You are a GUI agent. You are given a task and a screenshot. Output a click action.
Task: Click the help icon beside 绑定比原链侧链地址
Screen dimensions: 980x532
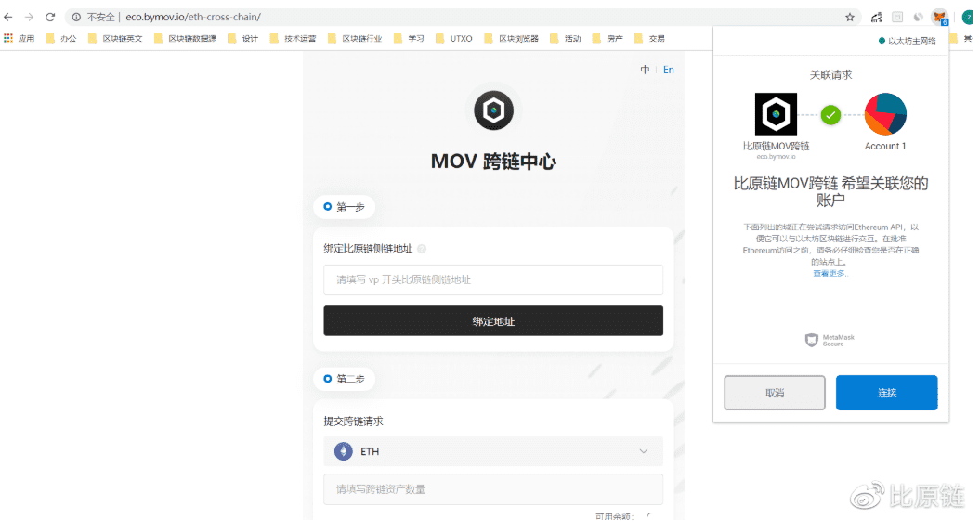tap(422, 249)
